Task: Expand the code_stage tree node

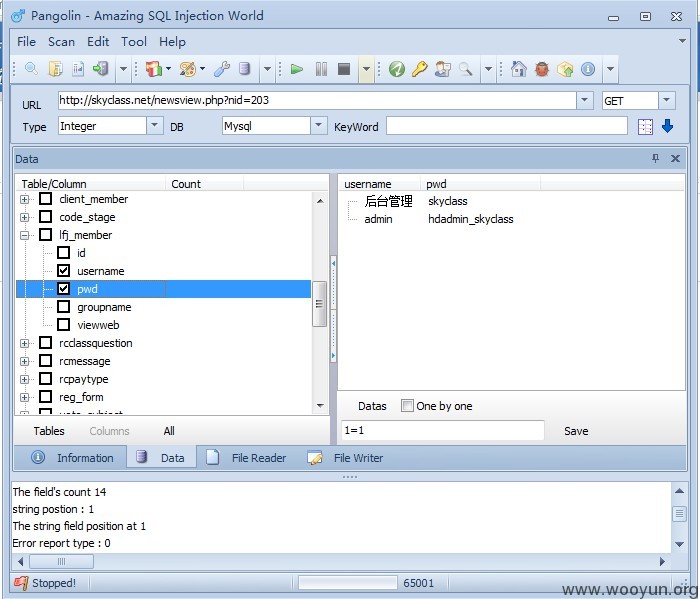Action: click(25, 217)
